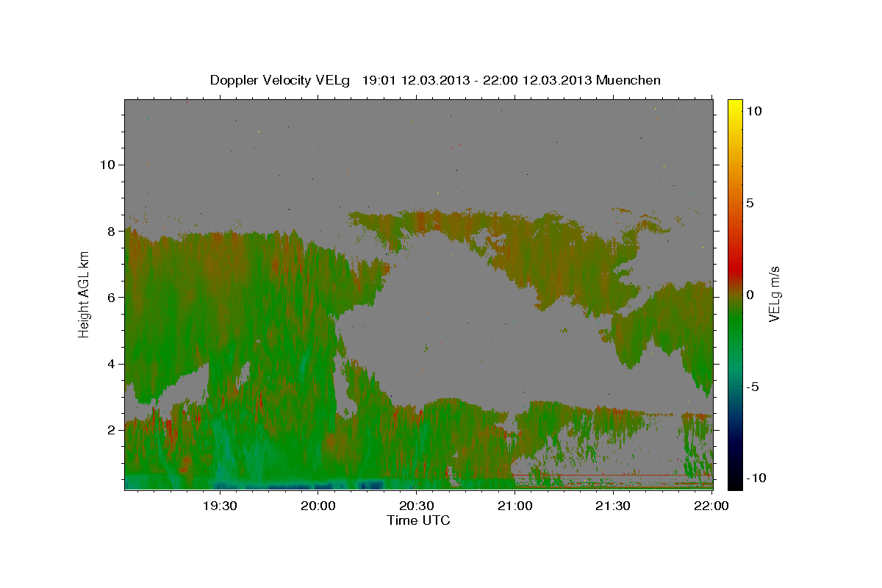Select the 'Muenchen' station name in title

point(628,80)
